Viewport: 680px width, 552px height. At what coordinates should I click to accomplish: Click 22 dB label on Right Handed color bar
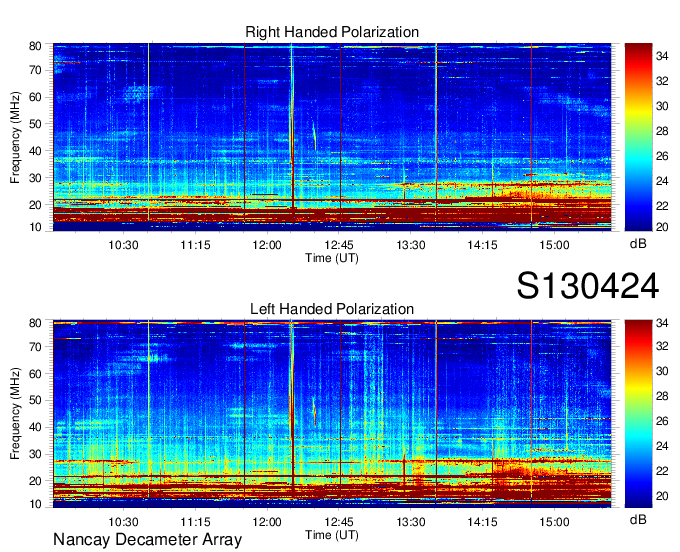[x=662, y=206]
